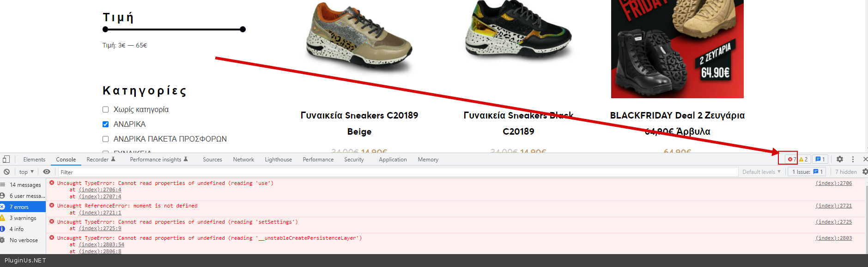868x267 pixels.
Task: Click the yellow warnings count badge
Action: coord(803,159)
